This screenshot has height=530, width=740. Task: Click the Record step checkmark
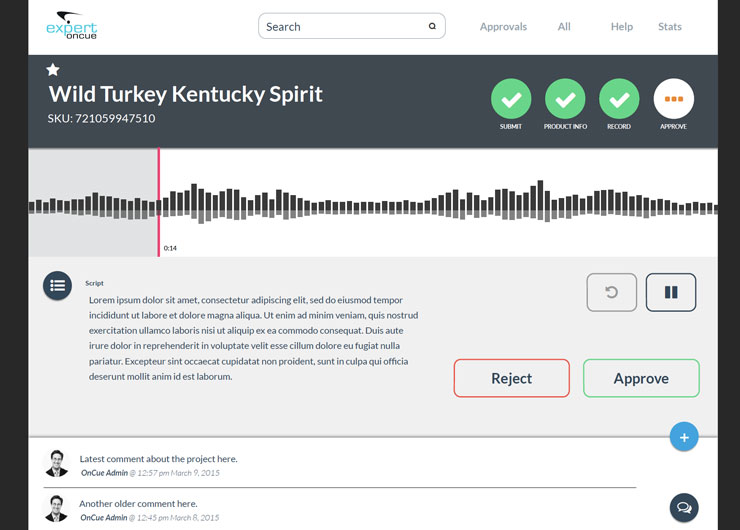pyautogui.click(x=619, y=99)
